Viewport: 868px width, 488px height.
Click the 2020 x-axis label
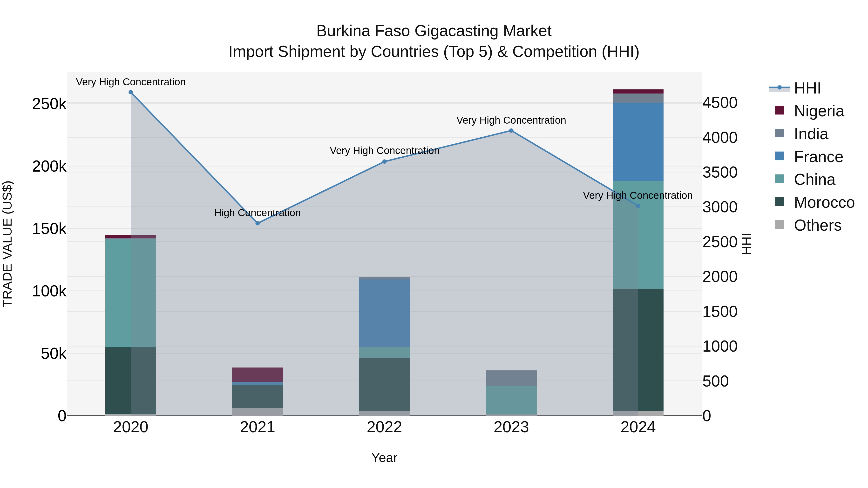click(131, 427)
